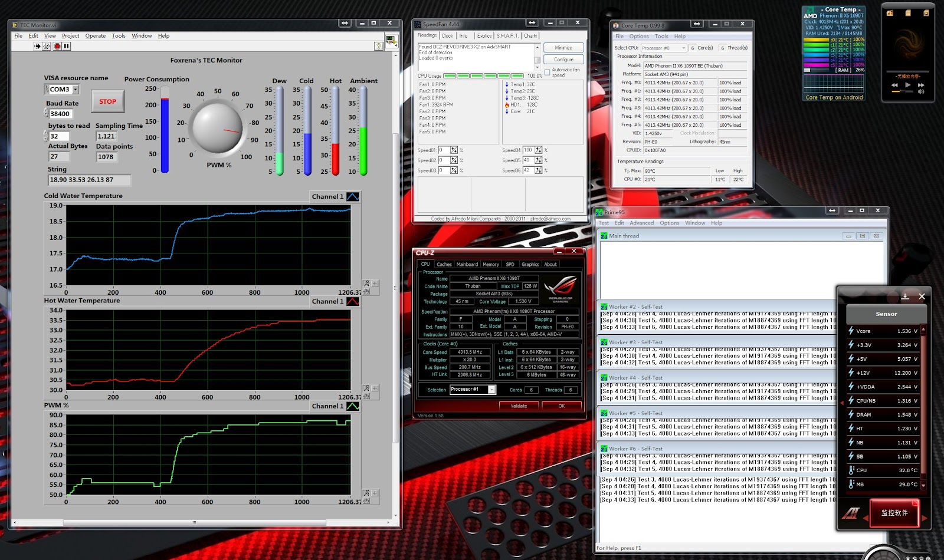Click the Main thread window icon in Prime95

(x=604, y=236)
